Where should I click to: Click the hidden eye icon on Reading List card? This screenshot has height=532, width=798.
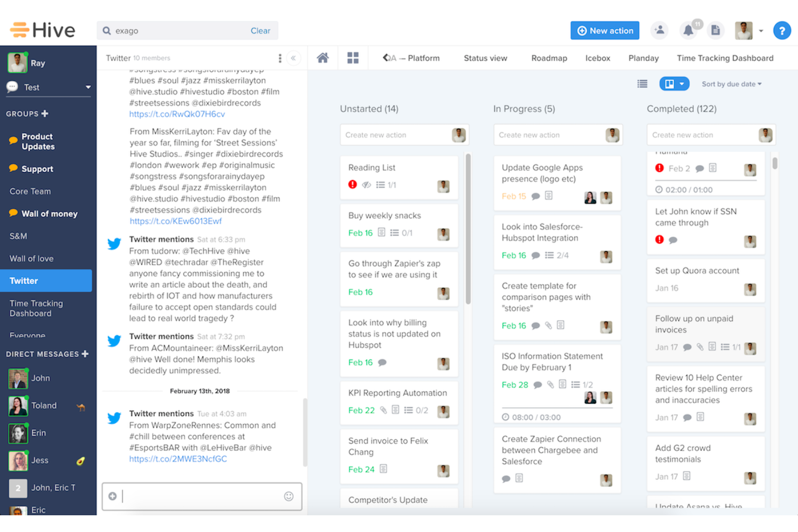coord(367,185)
